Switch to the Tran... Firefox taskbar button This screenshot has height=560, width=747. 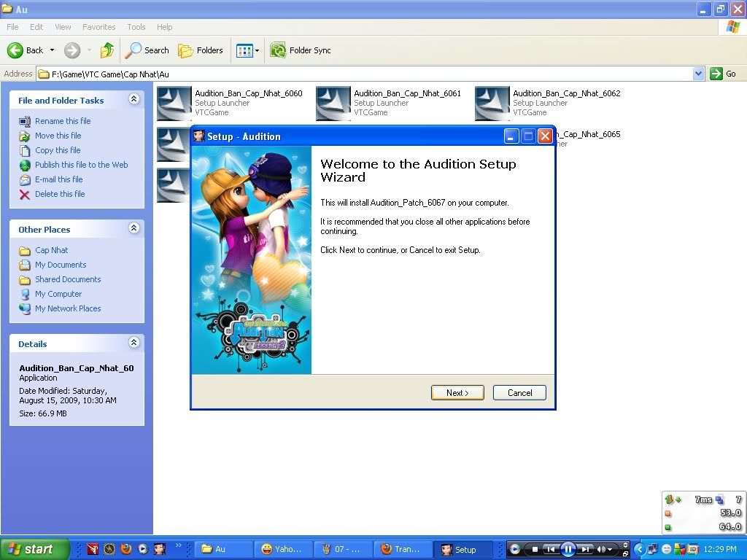(402, 549)
